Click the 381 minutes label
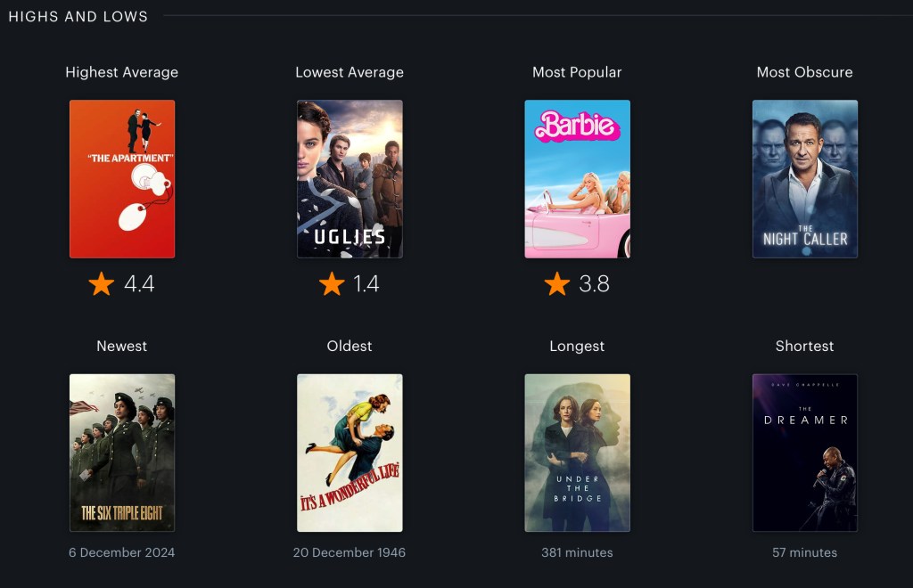The image size is (913, 588). [x=577, y=552]
